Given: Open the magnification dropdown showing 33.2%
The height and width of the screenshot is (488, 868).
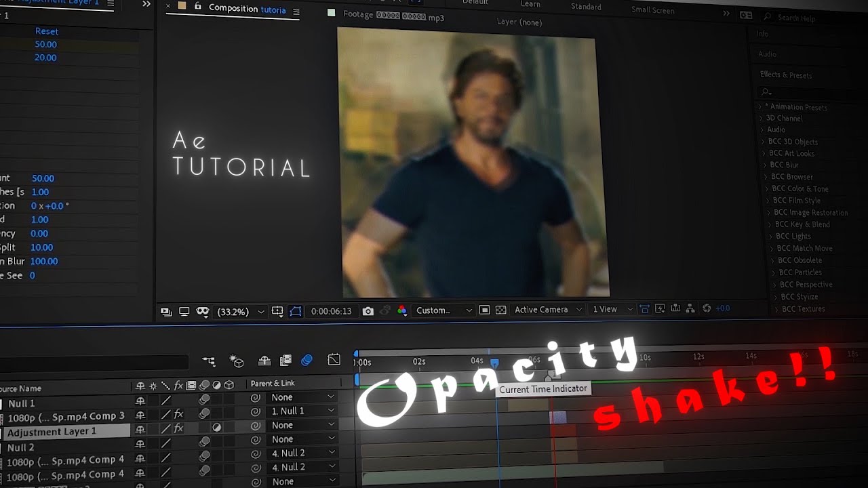Looking at the screenshot, I should click(239, 312).
